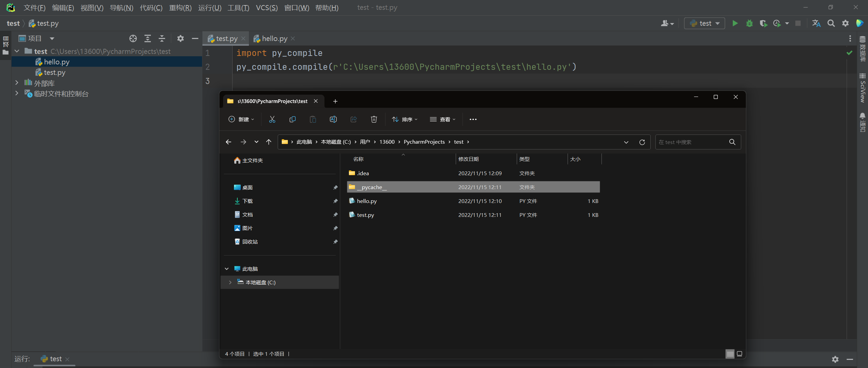
Task: Collapse the 此电脑 navigation node
Action: point(227,269)
